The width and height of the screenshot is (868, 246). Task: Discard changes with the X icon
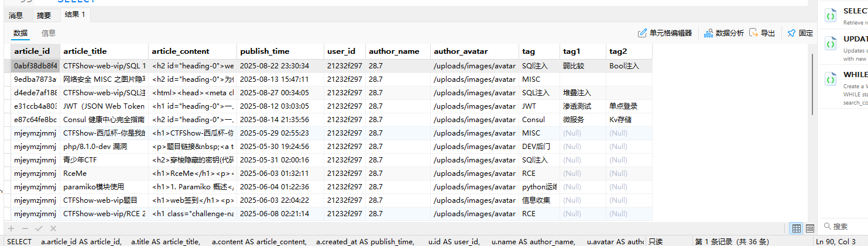53,228
